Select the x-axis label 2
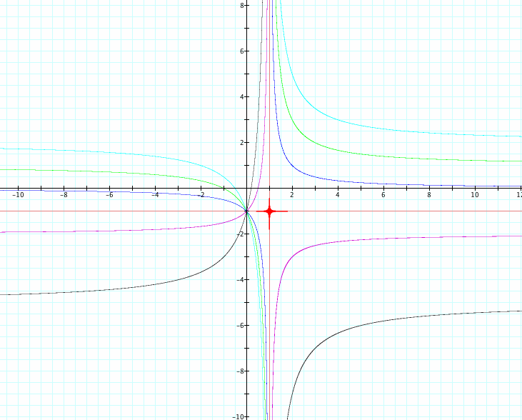 292,195
